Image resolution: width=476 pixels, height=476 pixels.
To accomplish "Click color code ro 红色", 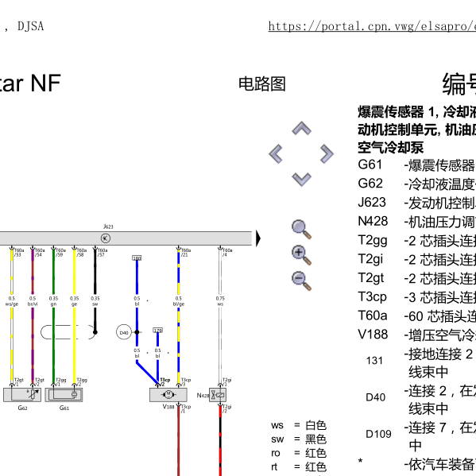I will click(299, 453).
